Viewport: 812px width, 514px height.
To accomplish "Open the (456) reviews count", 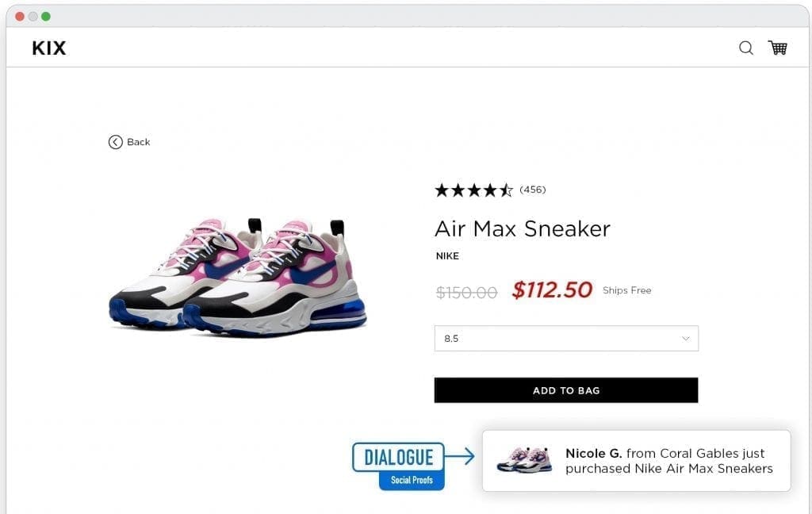I will tap(533, 190).
